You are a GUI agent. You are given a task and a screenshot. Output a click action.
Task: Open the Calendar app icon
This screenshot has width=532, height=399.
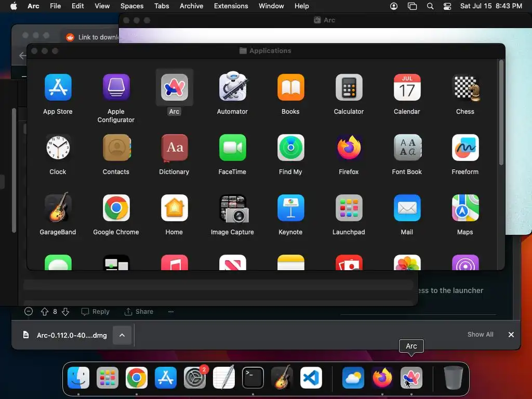point(407,87)
